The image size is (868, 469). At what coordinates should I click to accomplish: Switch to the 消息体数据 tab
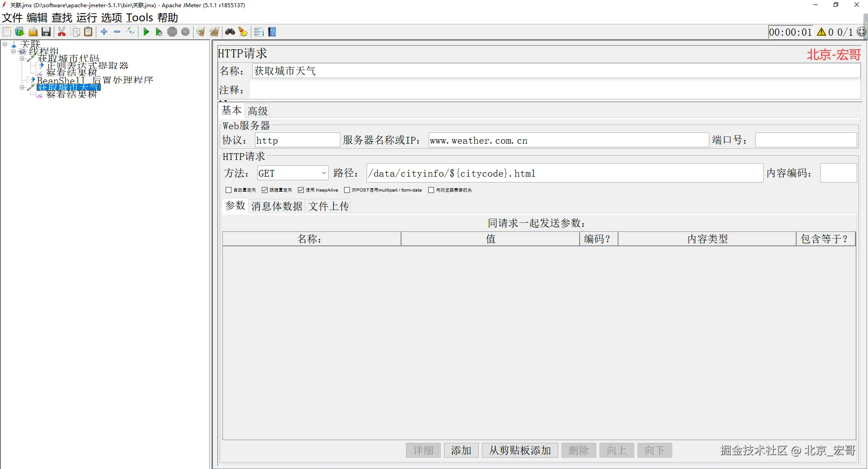[277, 206]
